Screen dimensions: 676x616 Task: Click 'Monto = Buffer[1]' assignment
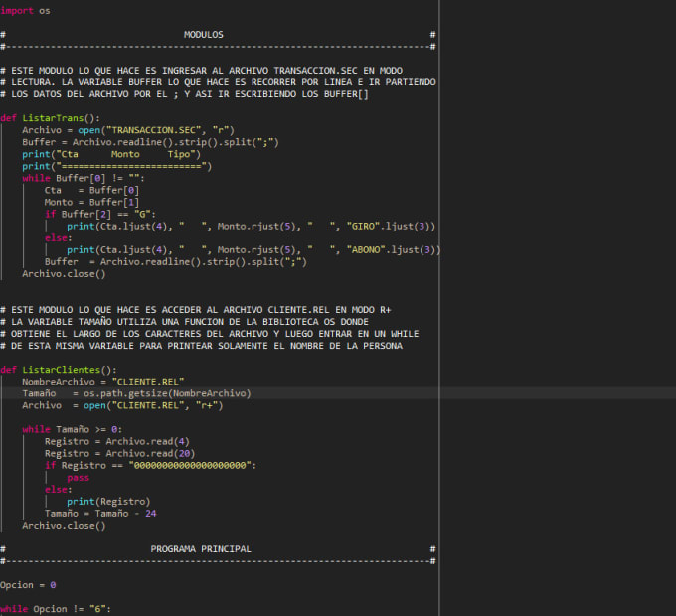[x=91, y=202]
